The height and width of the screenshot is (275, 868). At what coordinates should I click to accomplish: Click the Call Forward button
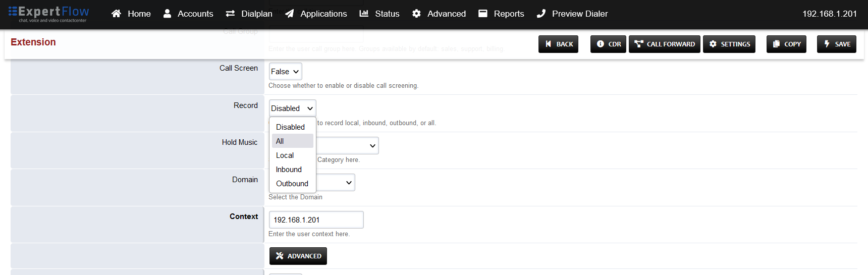click(x=664, y=44)
